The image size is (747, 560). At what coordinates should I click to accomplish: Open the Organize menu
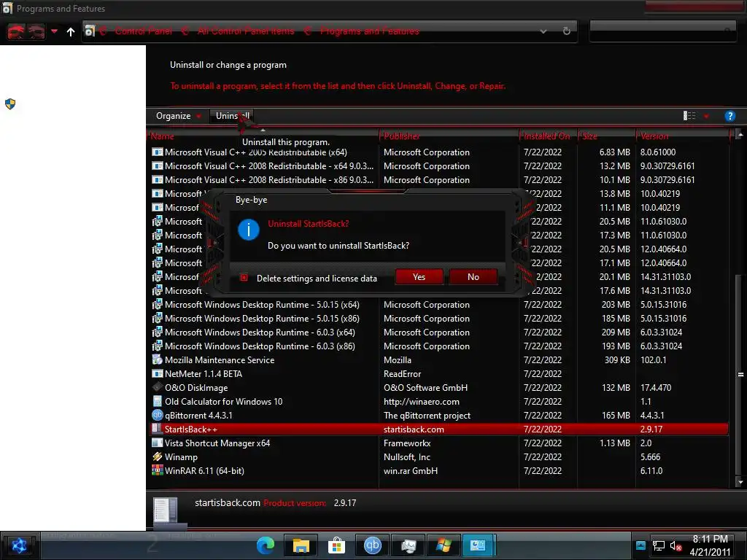click(178, 116)
